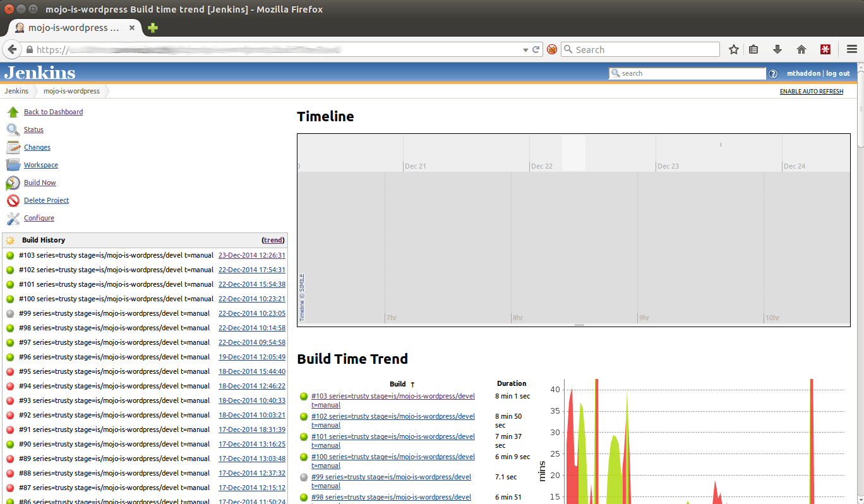
Task: Click the Configure tools icon
Action: click(x=13, y=218)
